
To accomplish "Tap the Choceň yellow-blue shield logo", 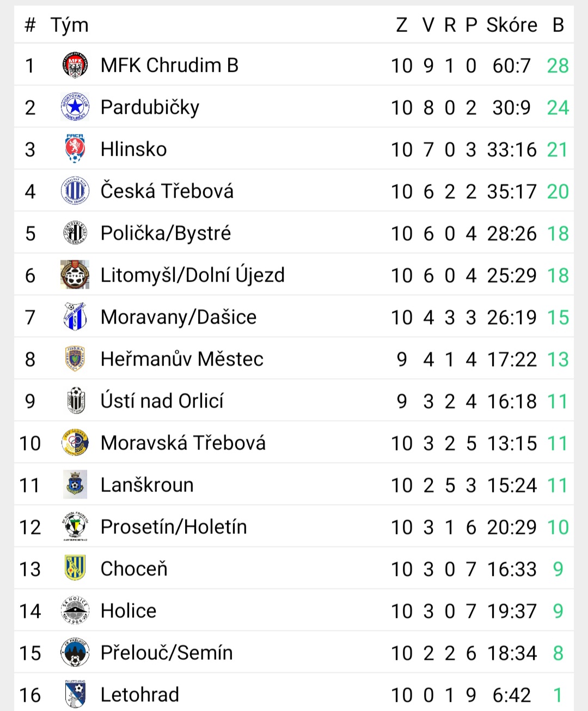I will click(75, 569).
